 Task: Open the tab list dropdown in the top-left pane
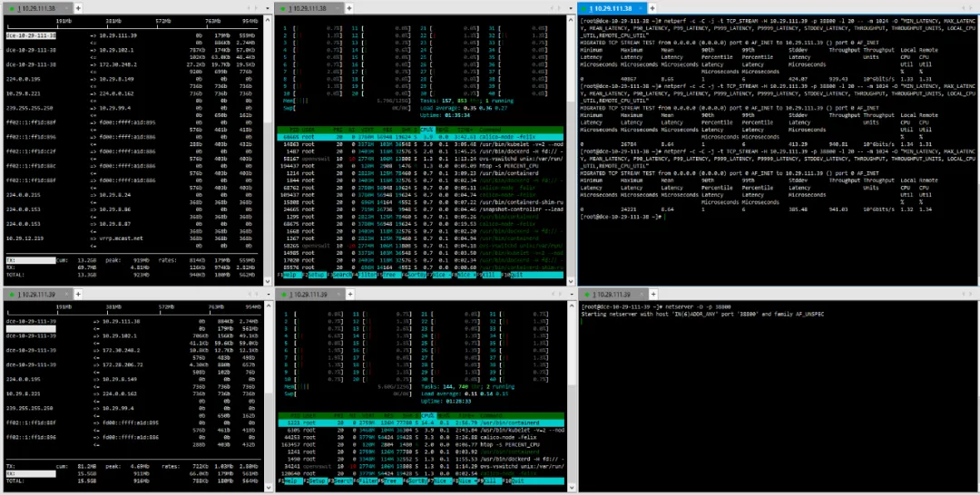266,9
